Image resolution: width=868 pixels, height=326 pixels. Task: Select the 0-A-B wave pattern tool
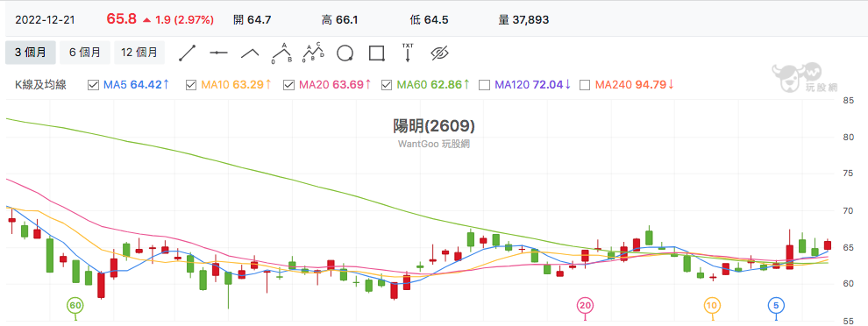(x=281, y=53)
